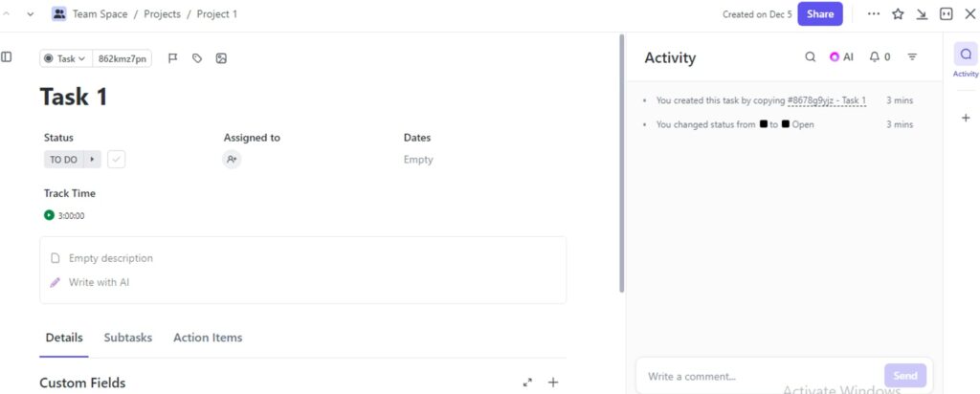Open Project 1 breadcrumb list
The height and width of the screenshot is (394, 980).
(217, 13)
